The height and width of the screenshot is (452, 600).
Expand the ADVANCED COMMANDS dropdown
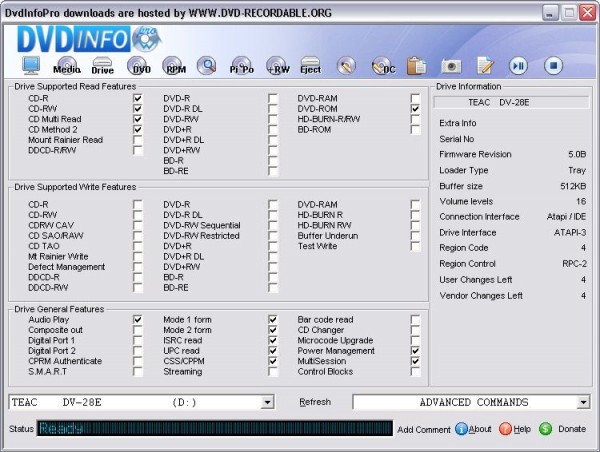[x=583, y=402]
